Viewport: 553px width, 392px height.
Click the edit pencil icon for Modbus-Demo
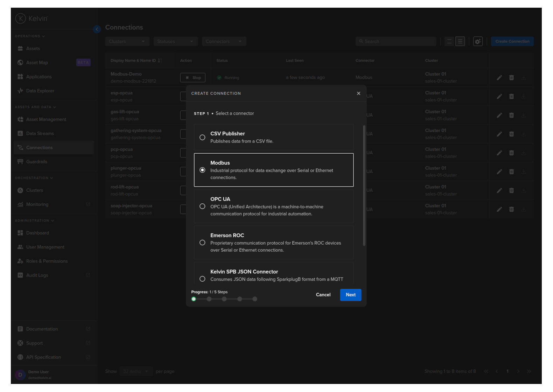(x=499, y=78)
